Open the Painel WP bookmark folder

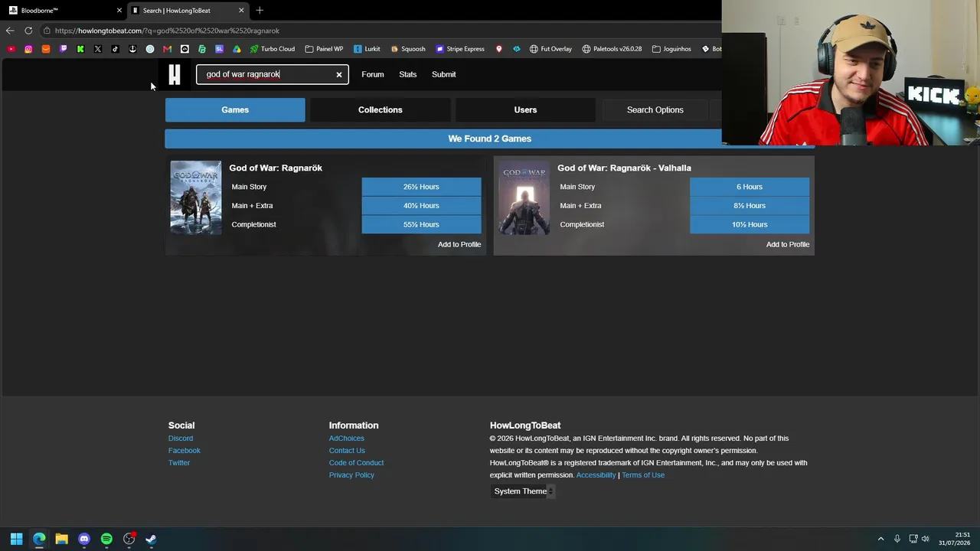[324, 49]
